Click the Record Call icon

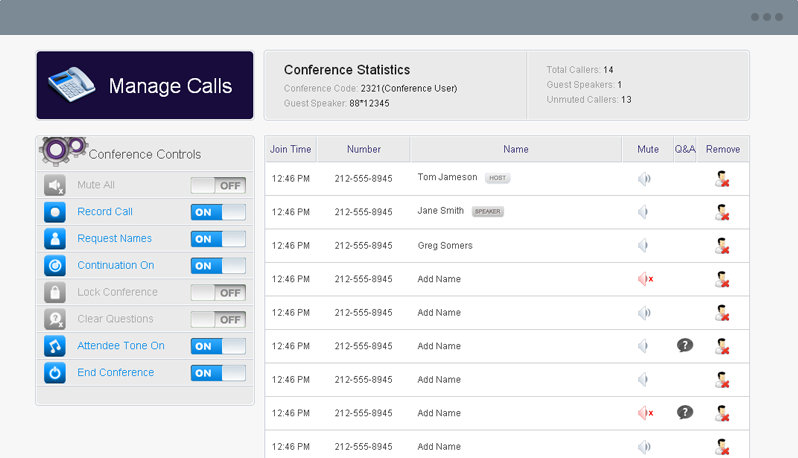[x=54, y=212]
